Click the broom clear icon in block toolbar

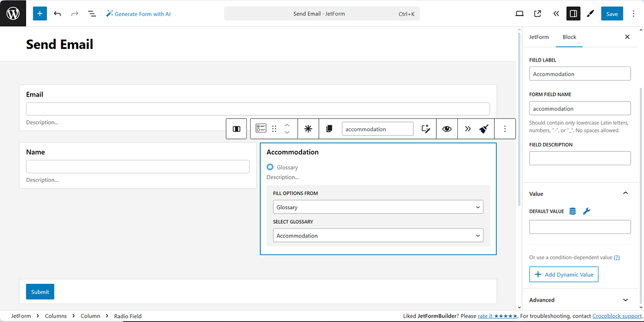484,129
